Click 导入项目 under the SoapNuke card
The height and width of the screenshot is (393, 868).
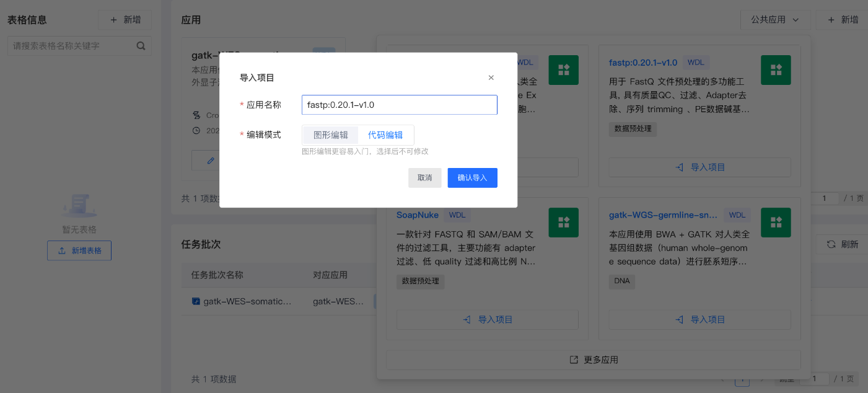click(x=488, y=320)
